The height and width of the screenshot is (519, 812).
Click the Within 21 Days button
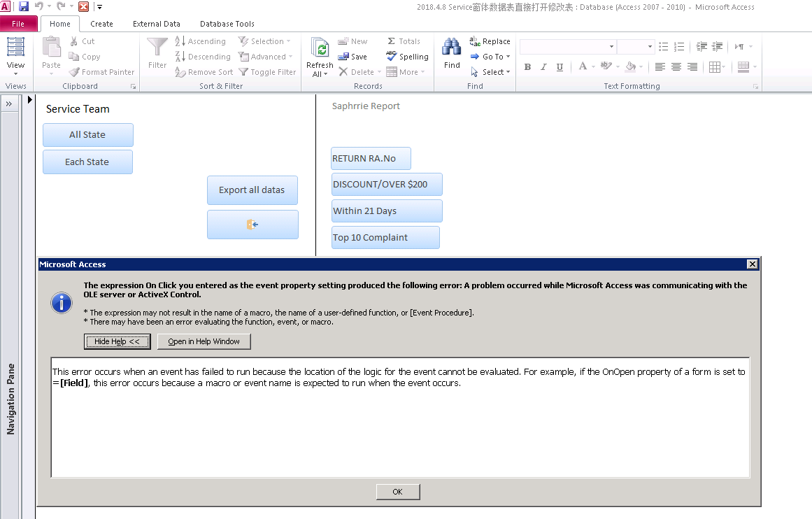pos(386,211)
